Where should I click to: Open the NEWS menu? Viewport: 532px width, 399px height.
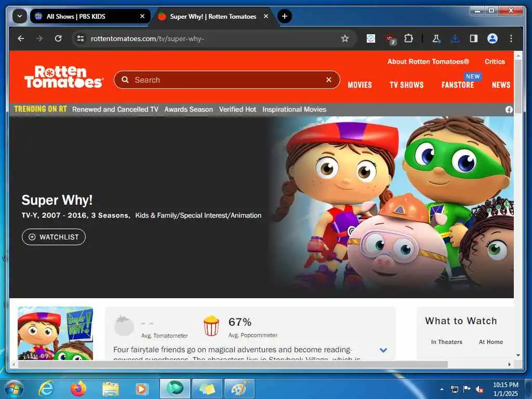(501, 85)
